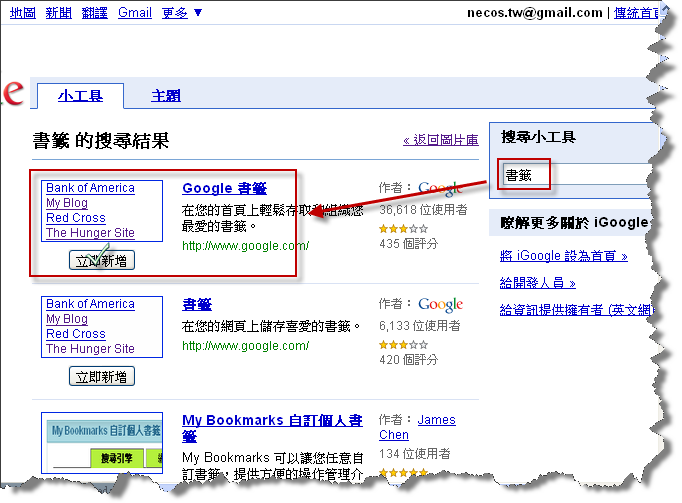Open the 給資訊提供擁有者 link
682x503 pixels.
(575, 310)
